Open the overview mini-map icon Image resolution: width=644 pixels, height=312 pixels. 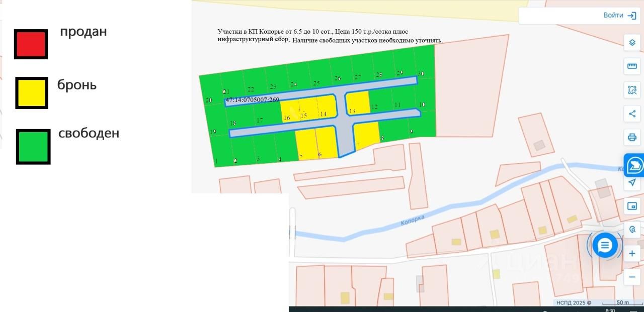point(632,206)
